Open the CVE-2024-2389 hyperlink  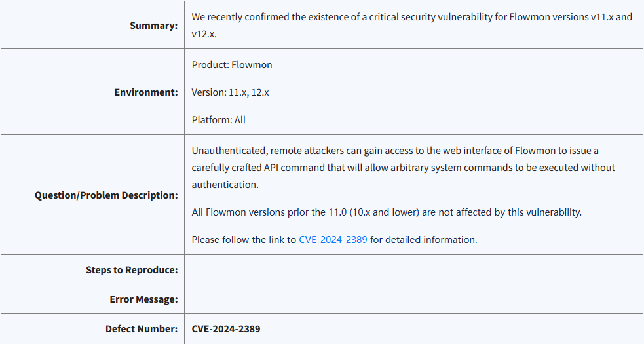click(x=333, y=240)
